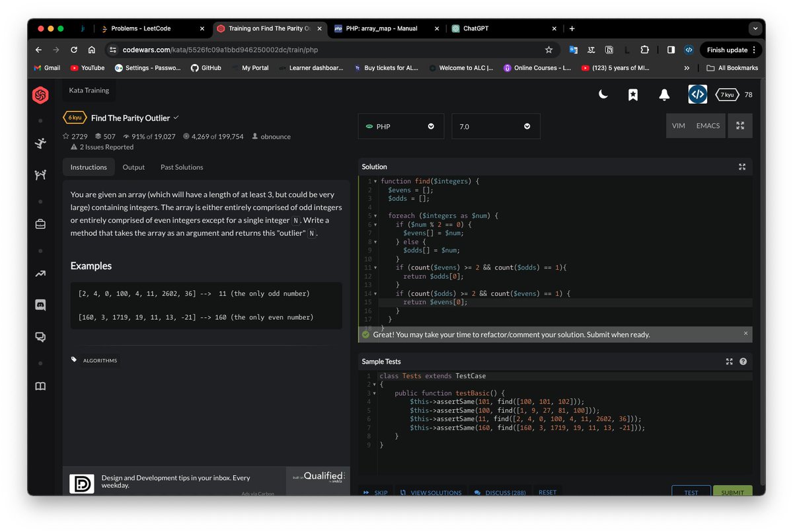Expand the fullscreen editor mode icon beside EMACS
The image size is (793, 532).
(740, 126)
